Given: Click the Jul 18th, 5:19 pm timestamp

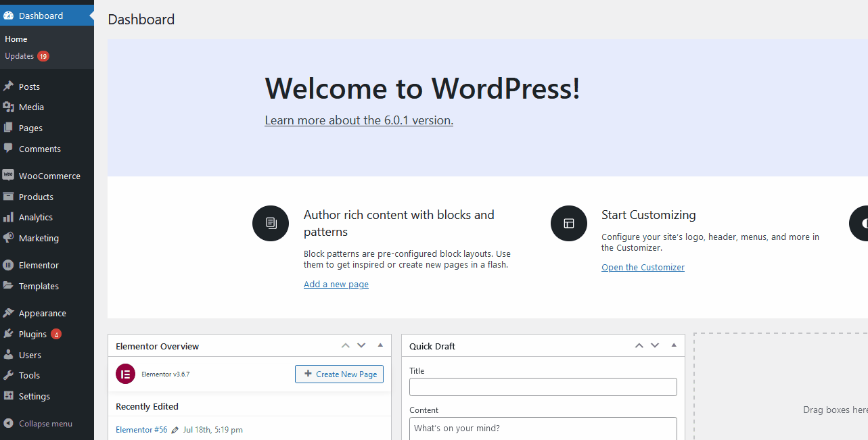Looking at the screenshot, I should pos(212,430).
